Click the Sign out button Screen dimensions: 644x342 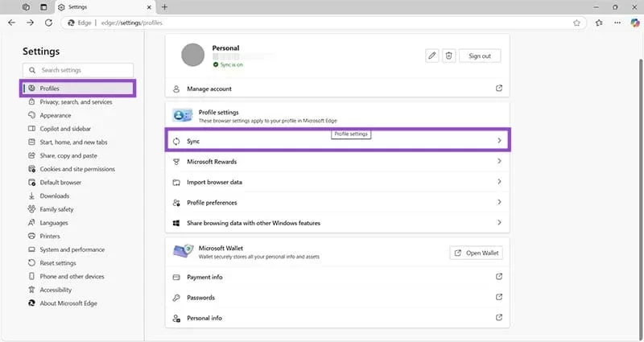pyautogui.click(x=480, y=56)
